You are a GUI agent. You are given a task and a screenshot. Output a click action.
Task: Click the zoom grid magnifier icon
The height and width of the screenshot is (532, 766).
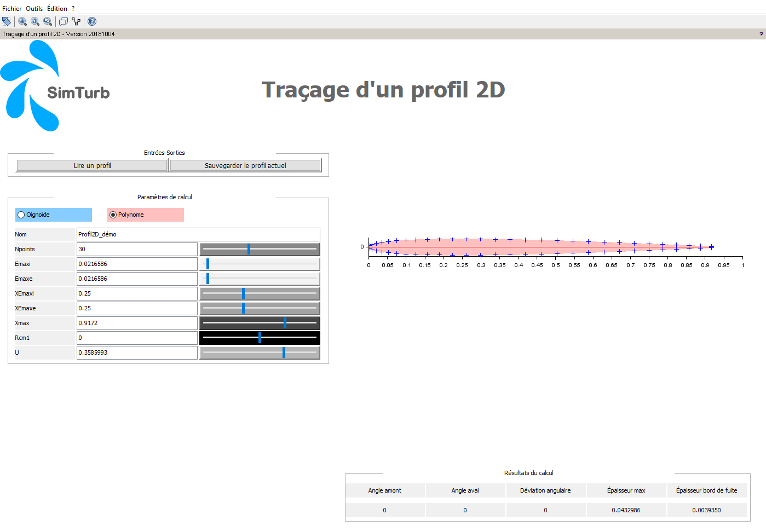(x=22, y=21)
